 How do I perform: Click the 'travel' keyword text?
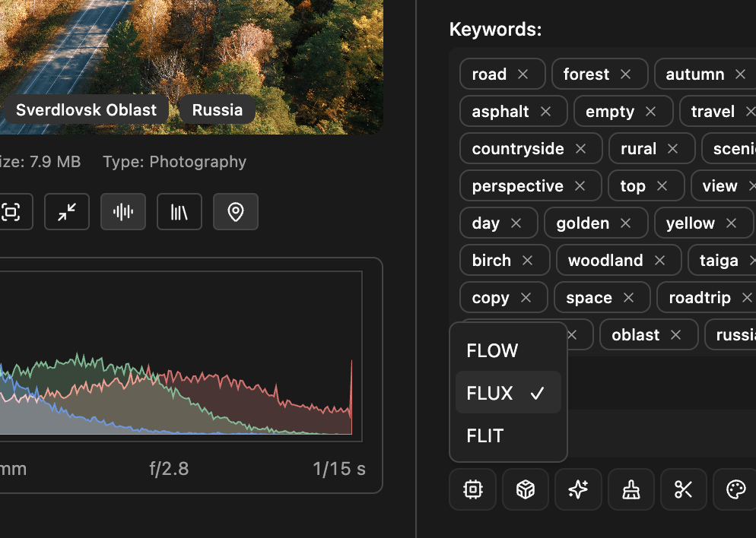(x=713, y=112)
